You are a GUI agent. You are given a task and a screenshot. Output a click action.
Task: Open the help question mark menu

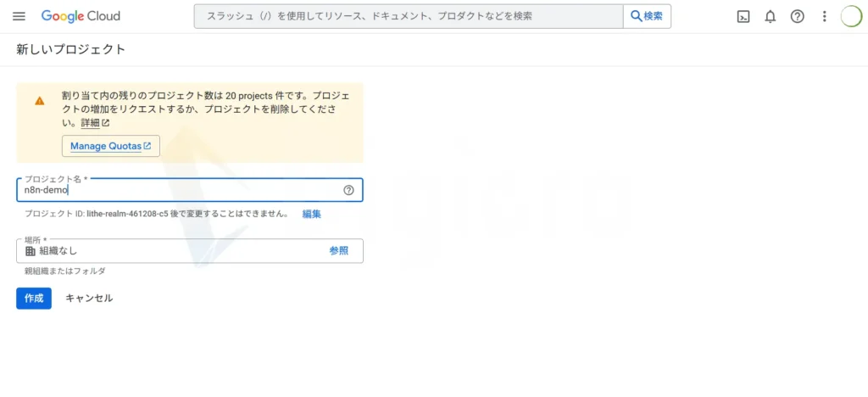[797, 17]
